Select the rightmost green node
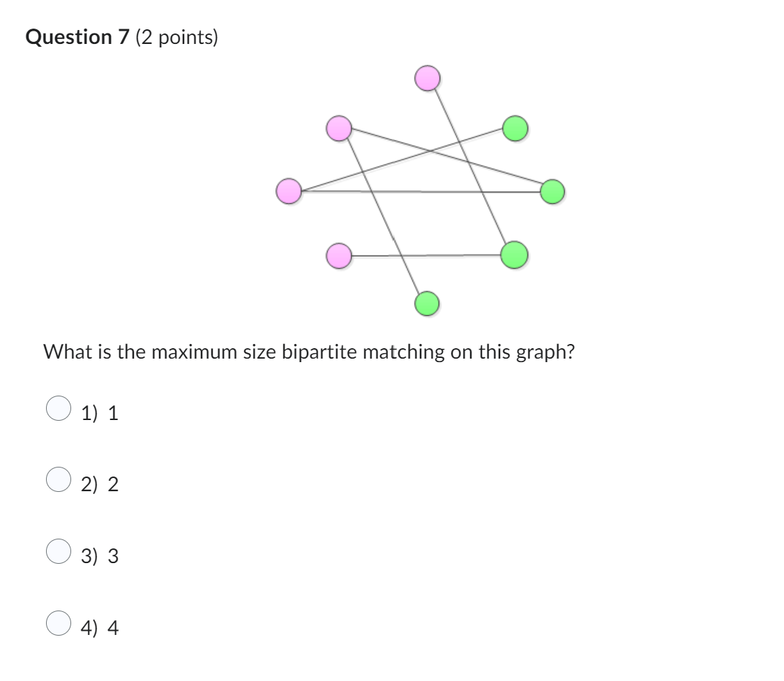Image resolution: width=784 pixels, height=681 pixels. [x=552, y=190]
